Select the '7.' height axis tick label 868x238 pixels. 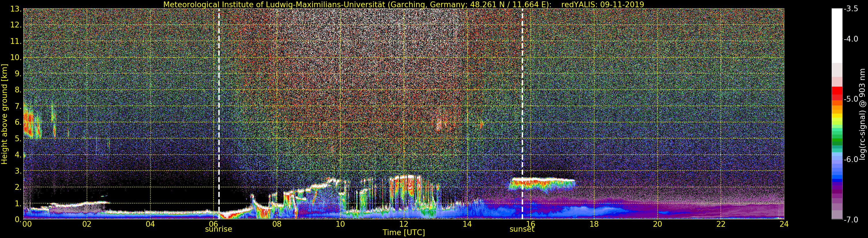[x=18, y=106]
